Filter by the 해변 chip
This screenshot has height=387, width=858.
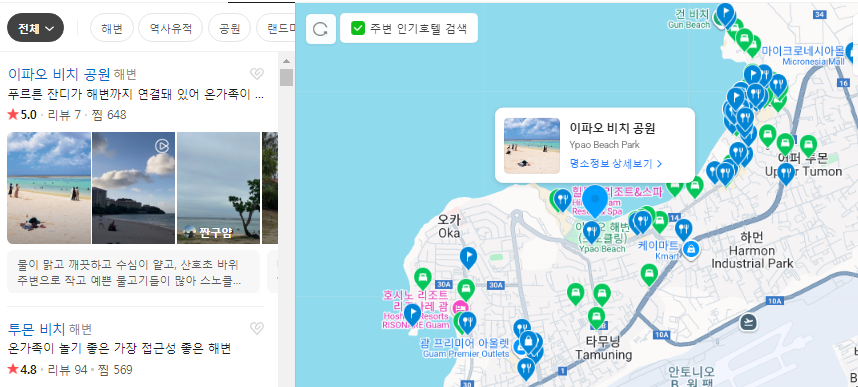[x=112, y=28]
